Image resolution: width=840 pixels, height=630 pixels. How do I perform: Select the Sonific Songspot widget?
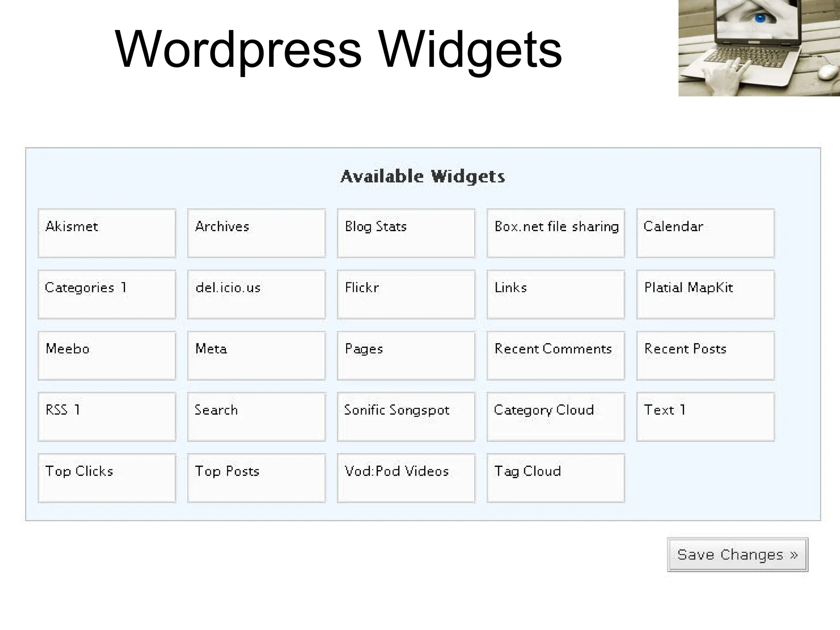(x=406, y=416)
